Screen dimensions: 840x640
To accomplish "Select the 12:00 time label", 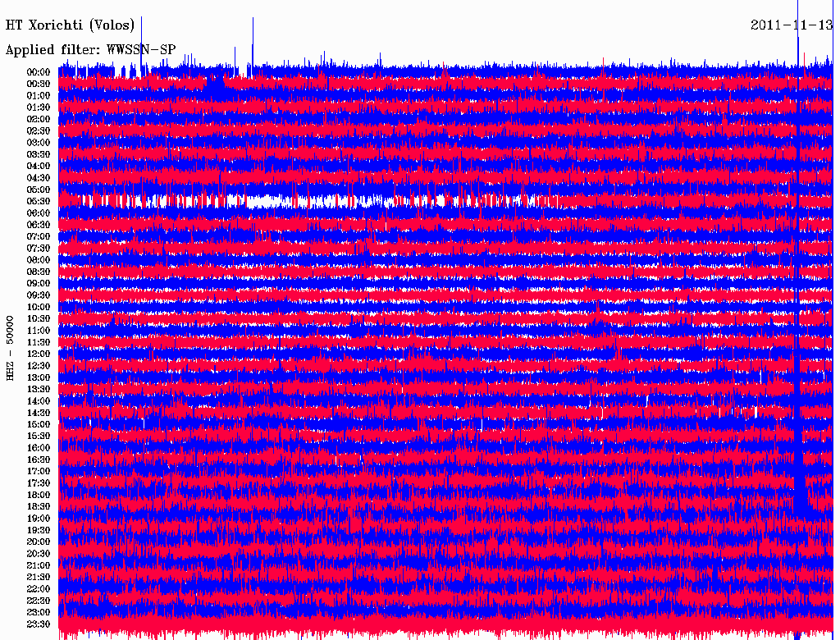I will (39, 354).
